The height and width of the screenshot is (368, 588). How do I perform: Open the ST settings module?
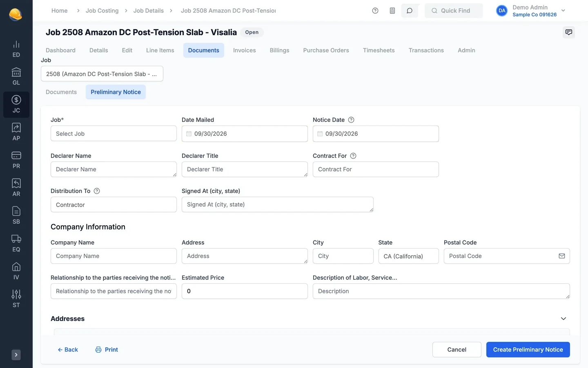coord(16,299)
